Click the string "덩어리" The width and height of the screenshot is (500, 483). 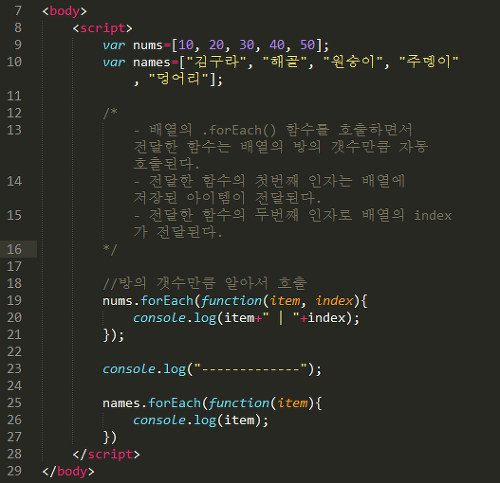pyautogui.click(x=179, y=79)
